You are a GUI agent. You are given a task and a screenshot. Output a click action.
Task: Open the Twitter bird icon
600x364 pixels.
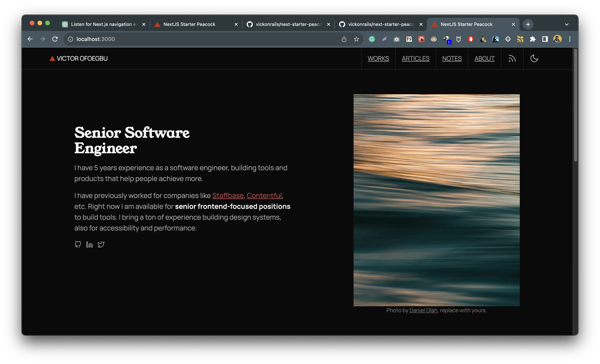101,244
